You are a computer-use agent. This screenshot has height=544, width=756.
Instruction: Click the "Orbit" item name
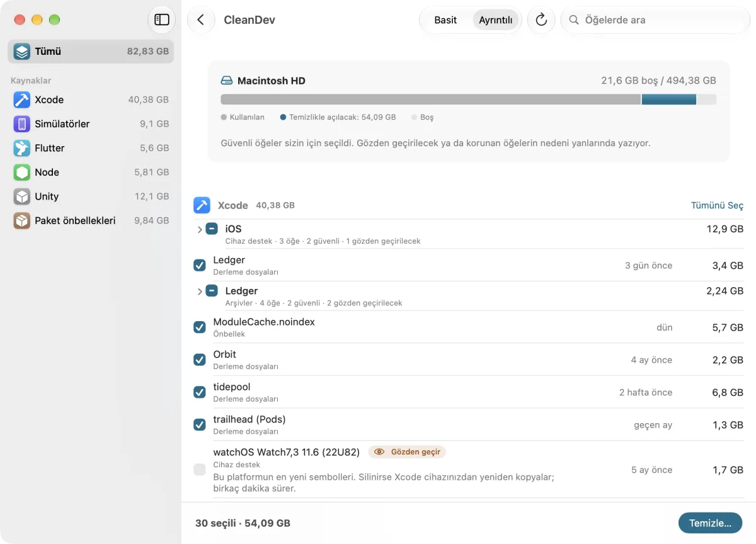tap(225, 354)
